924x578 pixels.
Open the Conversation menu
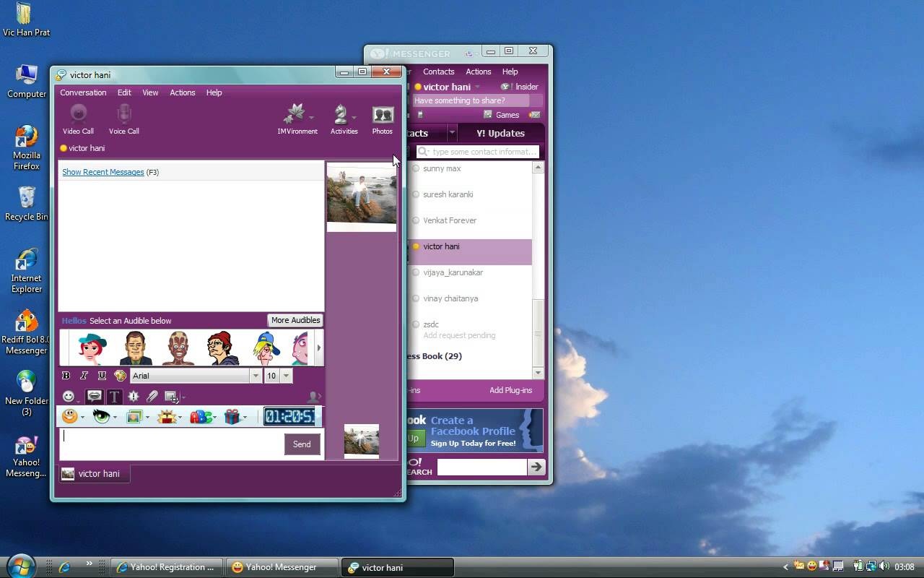coord(83,92)
